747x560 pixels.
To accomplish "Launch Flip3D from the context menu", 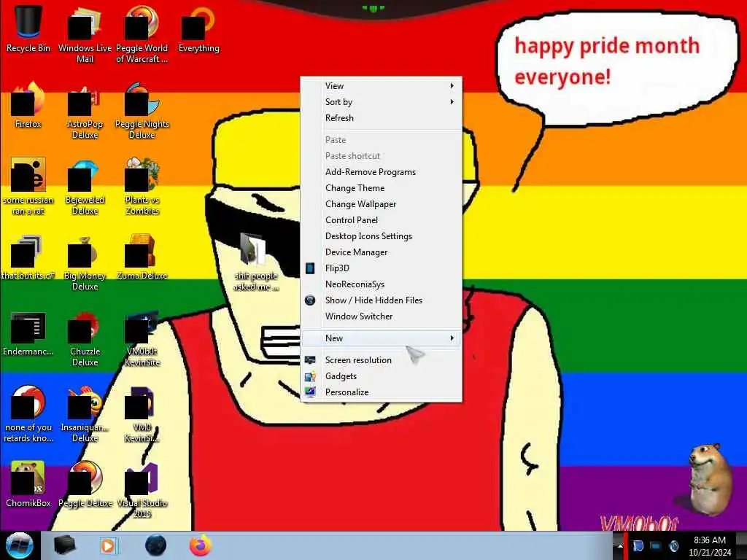I will click(381, 268).
